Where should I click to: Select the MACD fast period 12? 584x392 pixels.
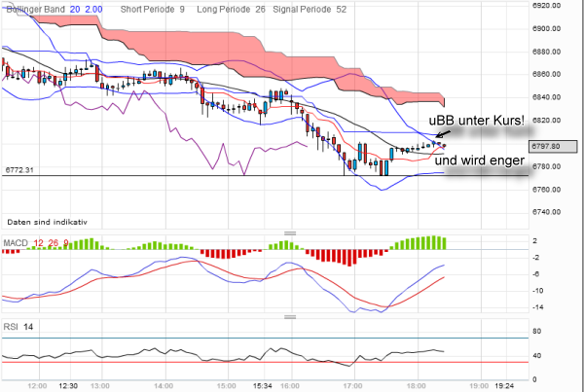[39, 243]
